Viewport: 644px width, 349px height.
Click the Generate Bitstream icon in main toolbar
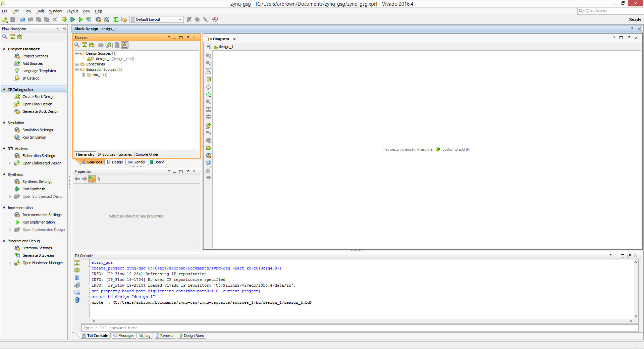click(x=89, y=19)
